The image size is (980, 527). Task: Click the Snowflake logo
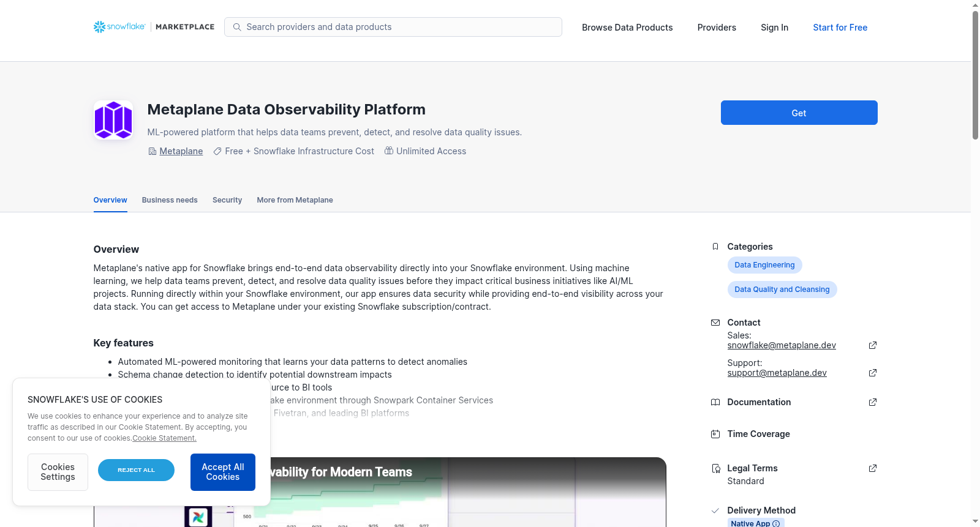119,27
